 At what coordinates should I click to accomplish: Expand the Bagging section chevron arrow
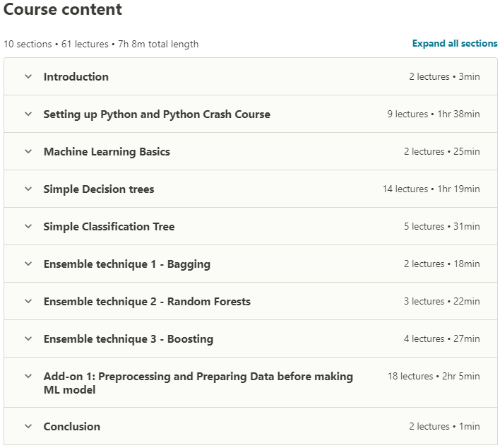[x=28, y=264]
